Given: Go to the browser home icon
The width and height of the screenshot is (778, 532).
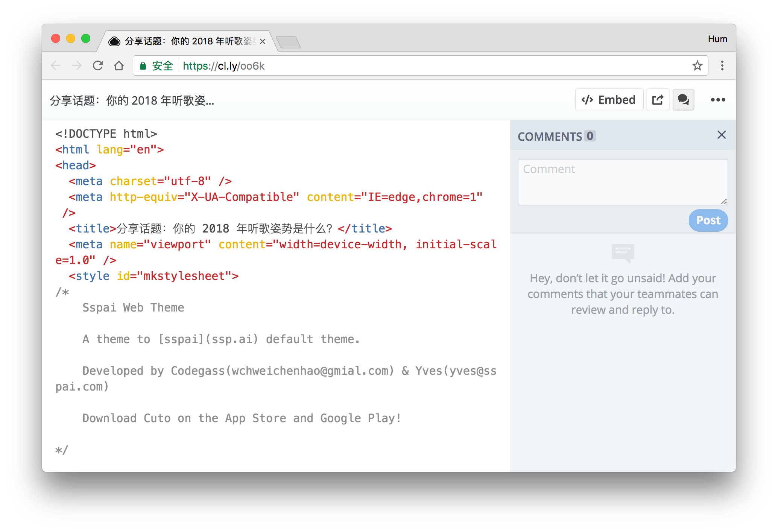Looking at the screenshot, I should coord(119,66).
